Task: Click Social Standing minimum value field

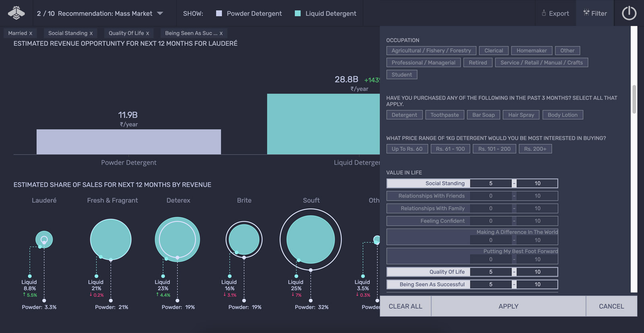Action: click(491, 183)
